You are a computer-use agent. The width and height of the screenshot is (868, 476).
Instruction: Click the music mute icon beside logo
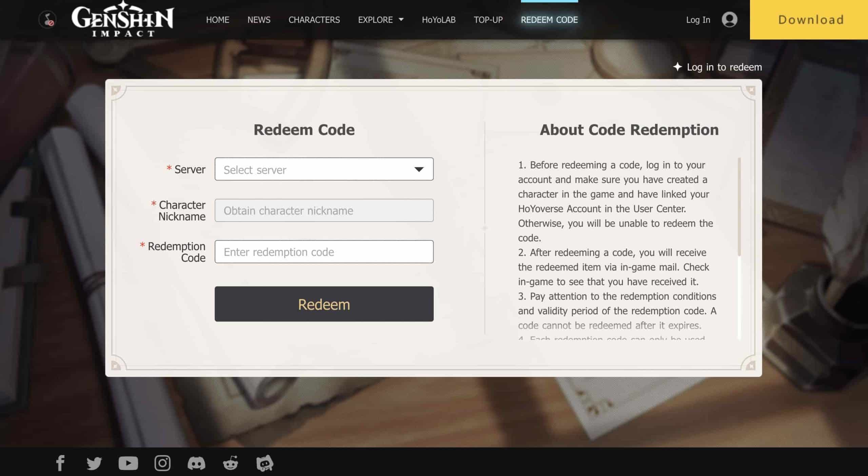point(47,19)
